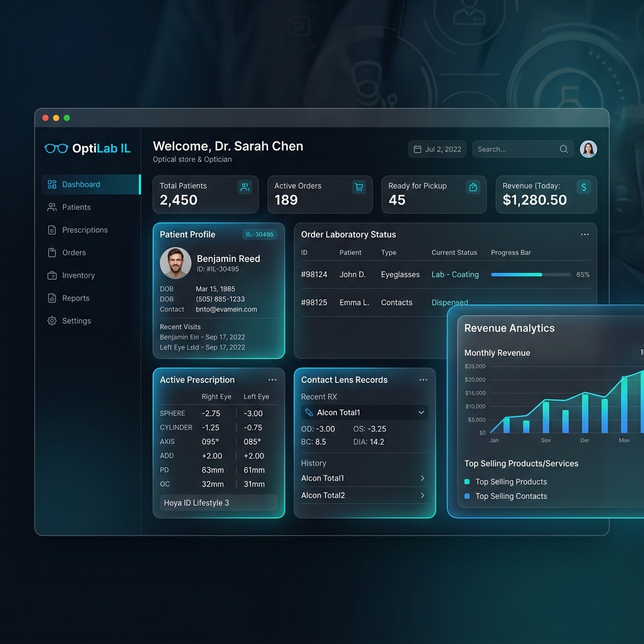Viewport: 644px width, 644px height.
Task: Click the Inventory box icon
Action: pyautogui.click(x=52, y=275)
